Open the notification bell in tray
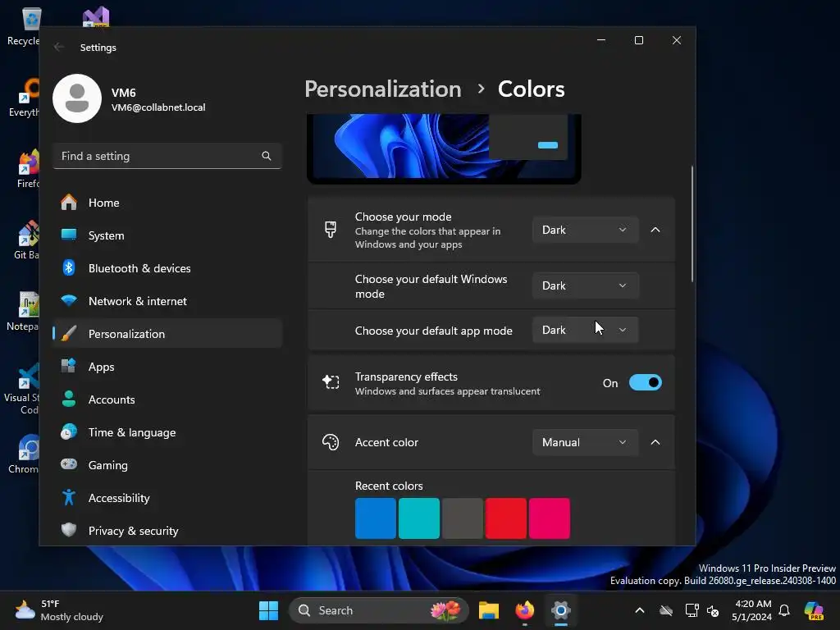Screen dimensions: 840x630 [x=784, y=610]
